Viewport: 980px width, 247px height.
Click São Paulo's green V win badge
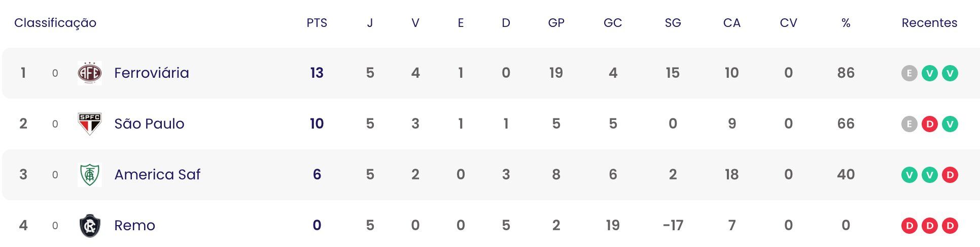pos(950,124)
